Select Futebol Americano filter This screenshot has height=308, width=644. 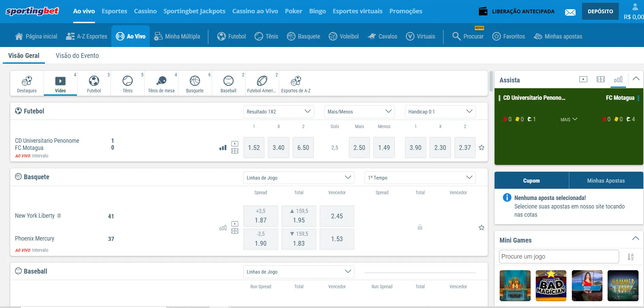point(262,84)
